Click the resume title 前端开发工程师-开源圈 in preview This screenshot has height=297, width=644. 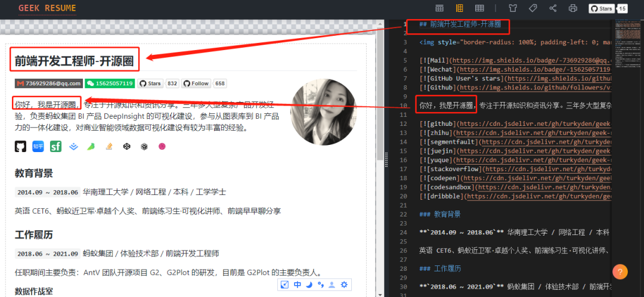coord(75,61)
